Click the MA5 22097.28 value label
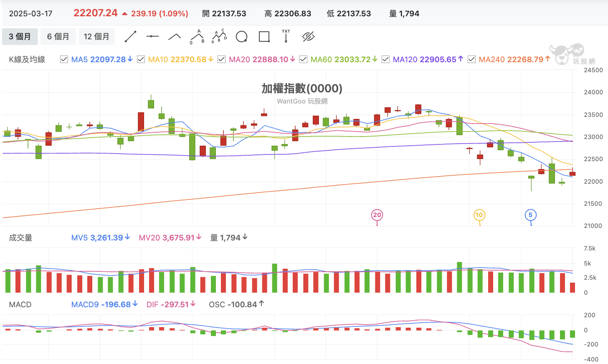Image resolution: width=608 pixels, height=364 pixels. tap(102, 59)
